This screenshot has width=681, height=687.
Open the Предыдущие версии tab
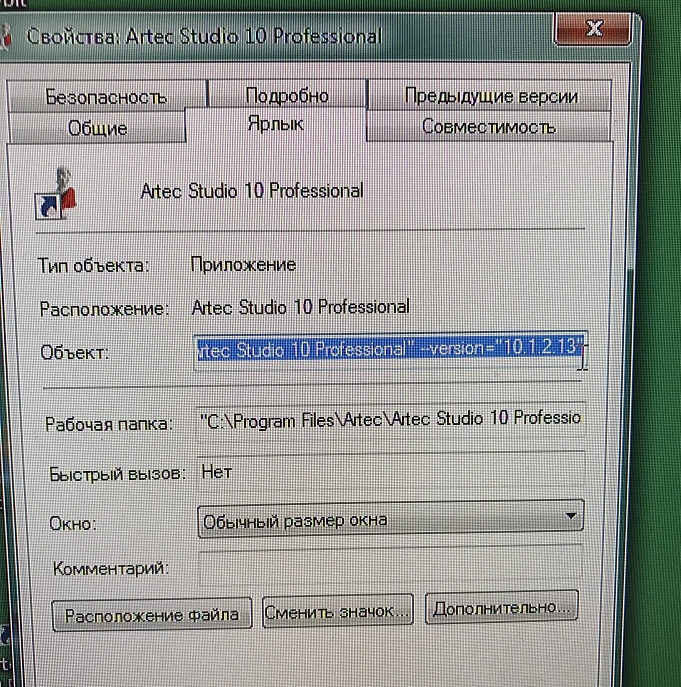(x=490, y=95)
